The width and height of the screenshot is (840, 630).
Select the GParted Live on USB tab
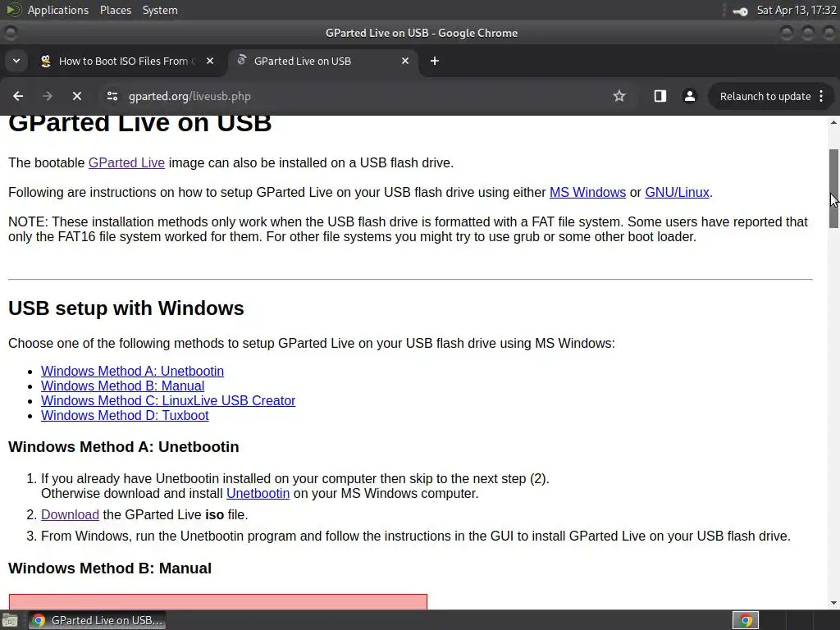pyautogui.click(x=322, y=61)
